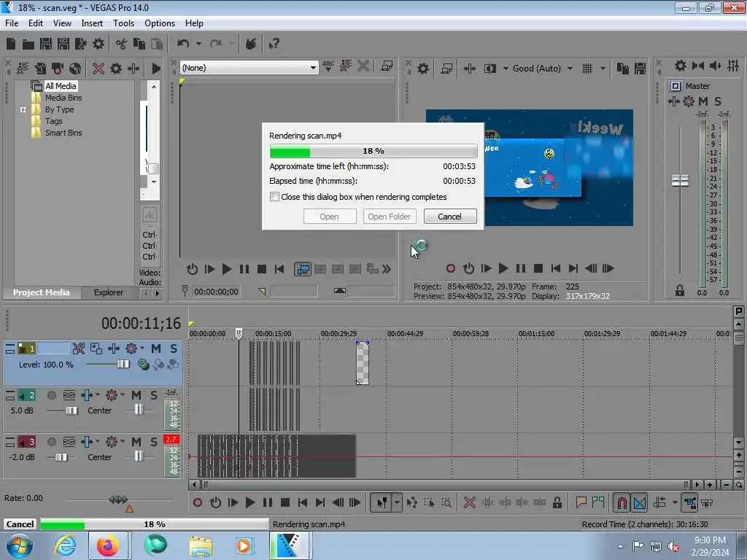This screenshot has width=747, height=560.
Task: Click the Undo arrow icon
Action: [x=183, y=44]
